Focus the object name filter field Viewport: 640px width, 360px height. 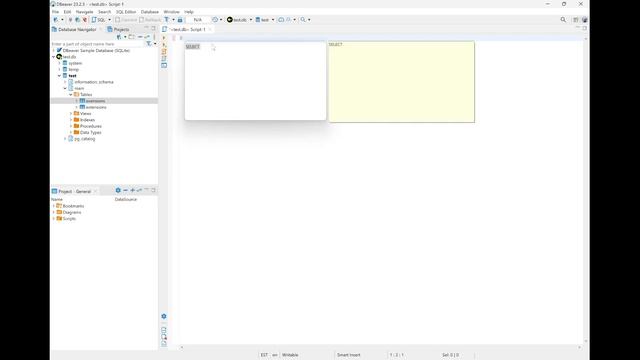[x=97, y=44]
